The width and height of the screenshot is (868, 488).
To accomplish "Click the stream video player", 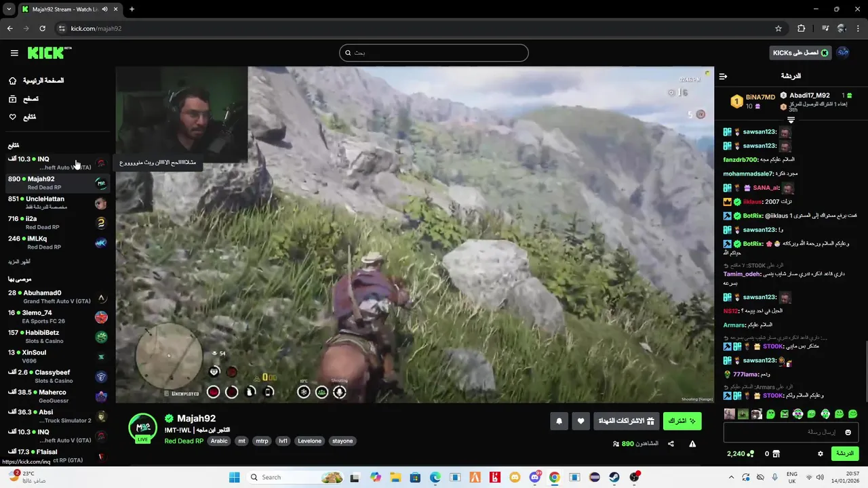I will tap(414, 235).
